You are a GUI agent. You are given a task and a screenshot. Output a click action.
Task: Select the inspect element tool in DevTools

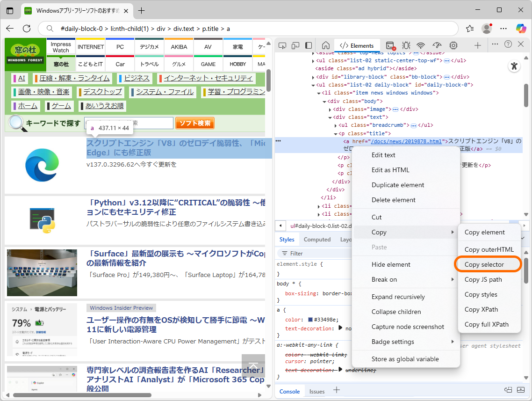click(282, 45)
